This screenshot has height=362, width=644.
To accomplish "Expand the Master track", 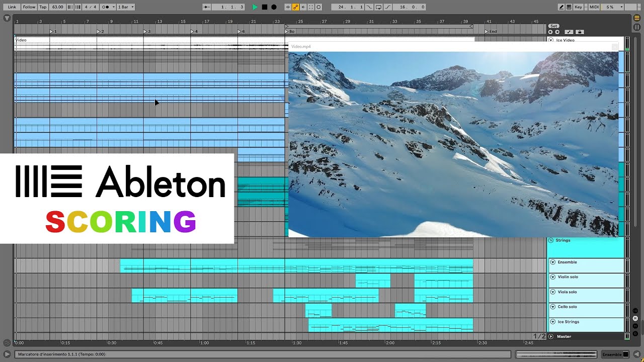I will (x=551, y=336).
